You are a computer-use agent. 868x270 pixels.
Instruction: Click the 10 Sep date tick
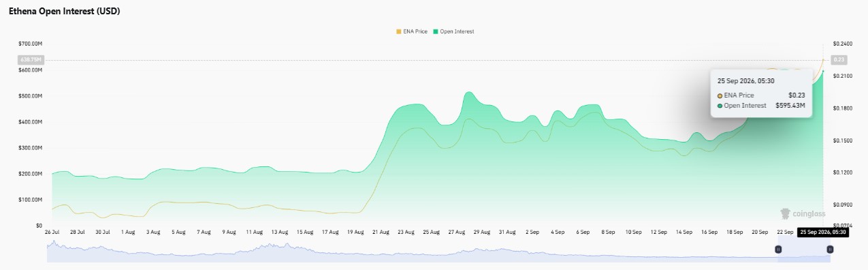(633, 232)
